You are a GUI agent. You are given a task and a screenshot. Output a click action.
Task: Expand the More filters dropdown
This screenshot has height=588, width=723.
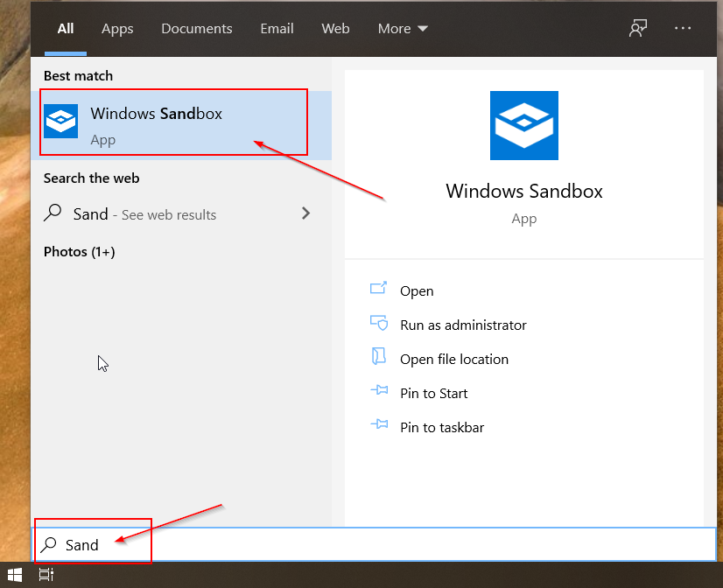(x=403, y=29)
